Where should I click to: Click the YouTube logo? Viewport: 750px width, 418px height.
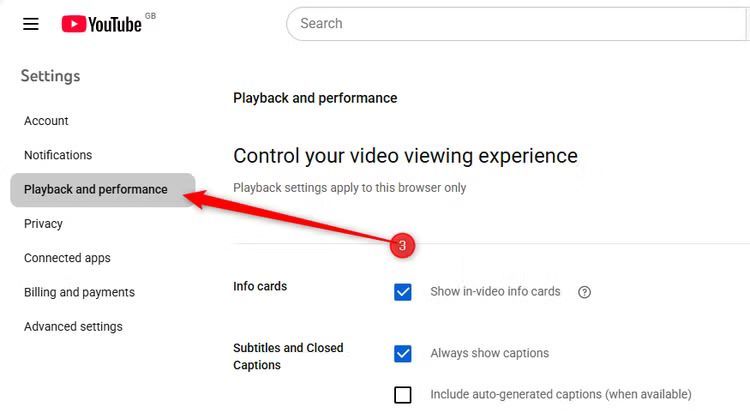pos(102,24)
